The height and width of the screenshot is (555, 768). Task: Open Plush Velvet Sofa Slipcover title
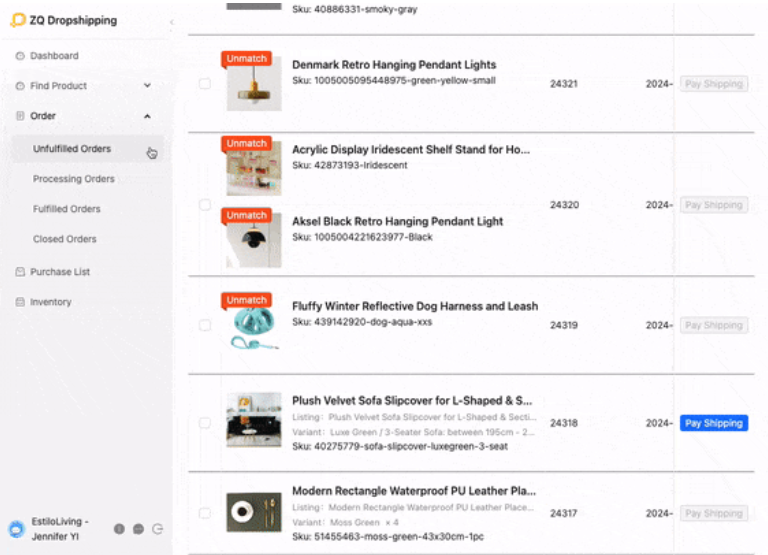(x=412, y=401)
